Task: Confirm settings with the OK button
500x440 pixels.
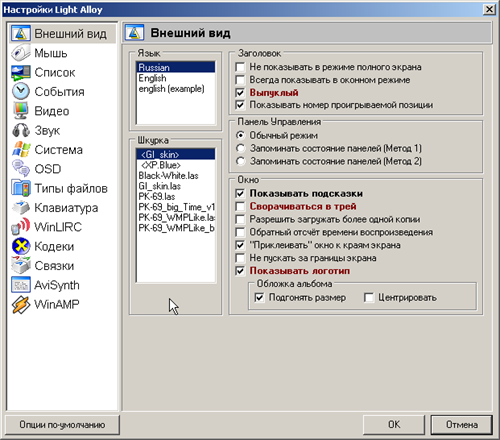Action: point(394,425)
